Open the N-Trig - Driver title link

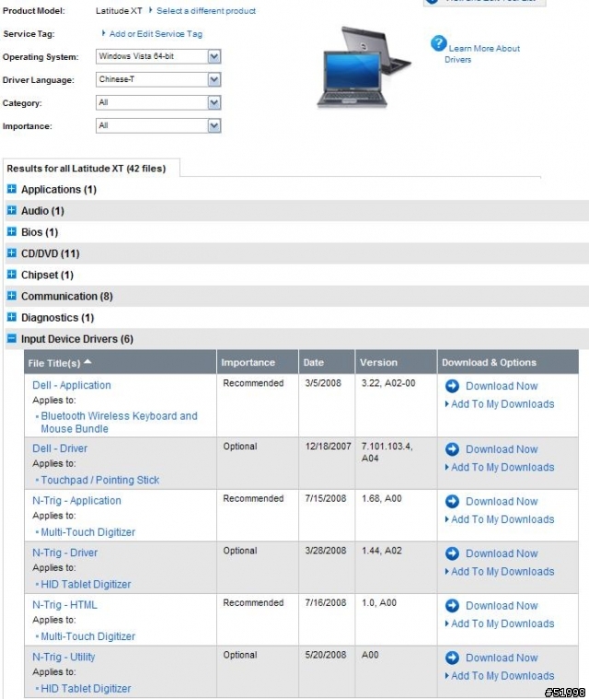click(x=64, y=553)
